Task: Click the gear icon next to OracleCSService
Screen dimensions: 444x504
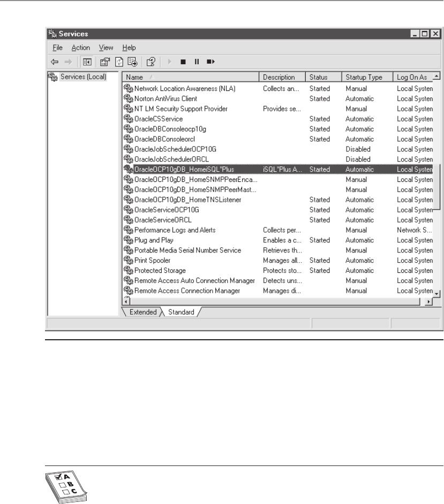Action: [x=129, y=119]
